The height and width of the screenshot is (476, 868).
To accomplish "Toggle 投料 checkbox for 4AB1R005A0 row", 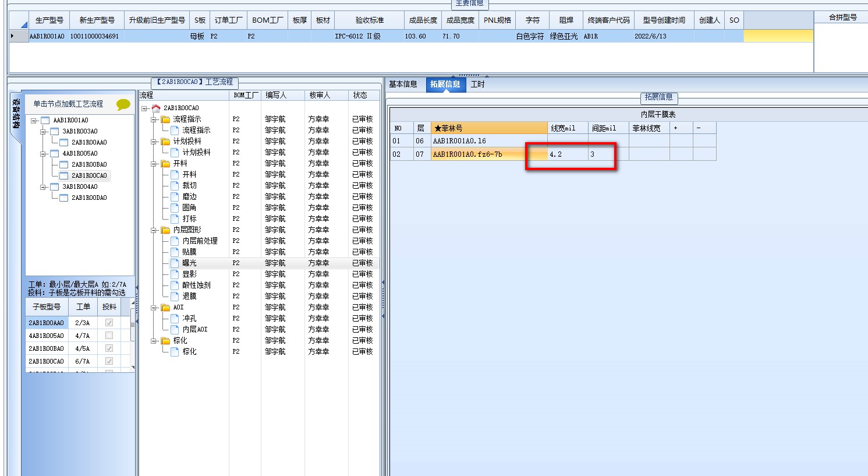I will point(109,336).
